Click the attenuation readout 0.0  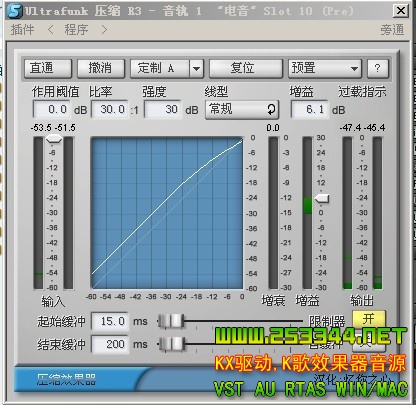[x=273, y=128]
